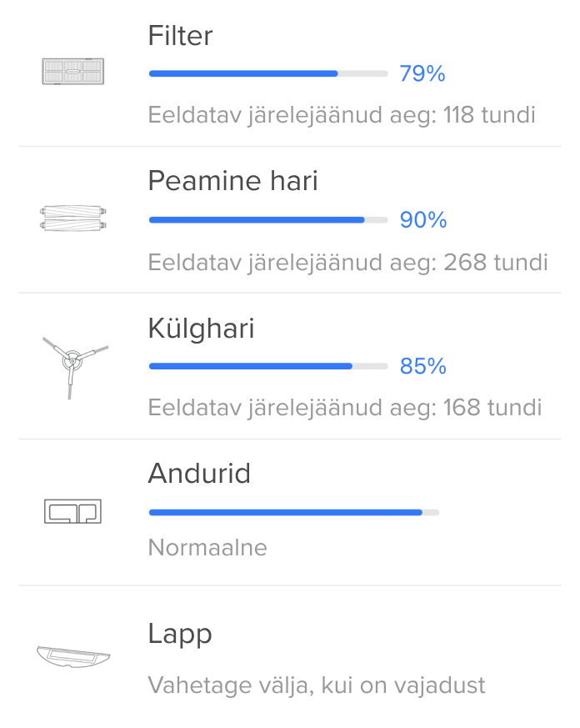Viewport: 580px width, 728px height.
Task: Click the Filter icon
Action: coord(74,71)
